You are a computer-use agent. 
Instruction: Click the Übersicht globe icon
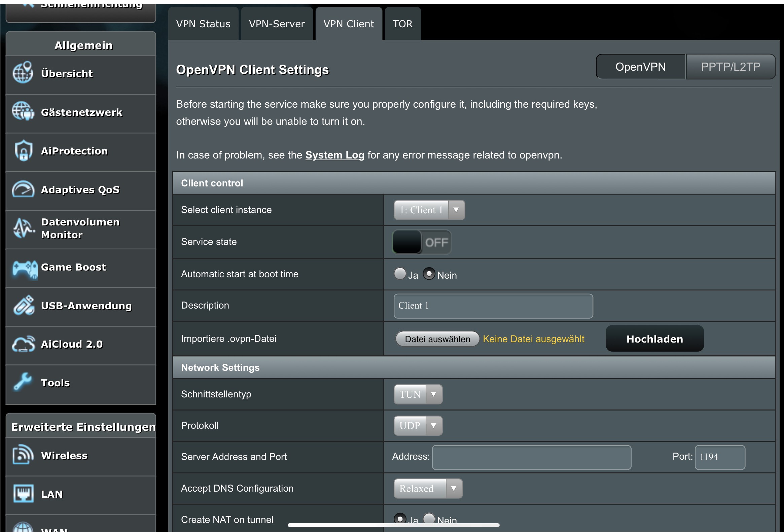[x=23, y=73]
